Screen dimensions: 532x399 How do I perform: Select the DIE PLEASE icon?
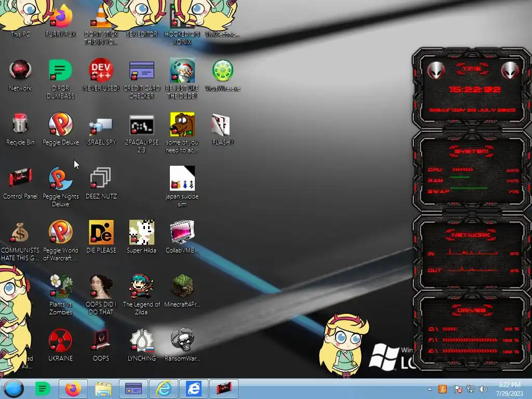pos(101,237)
